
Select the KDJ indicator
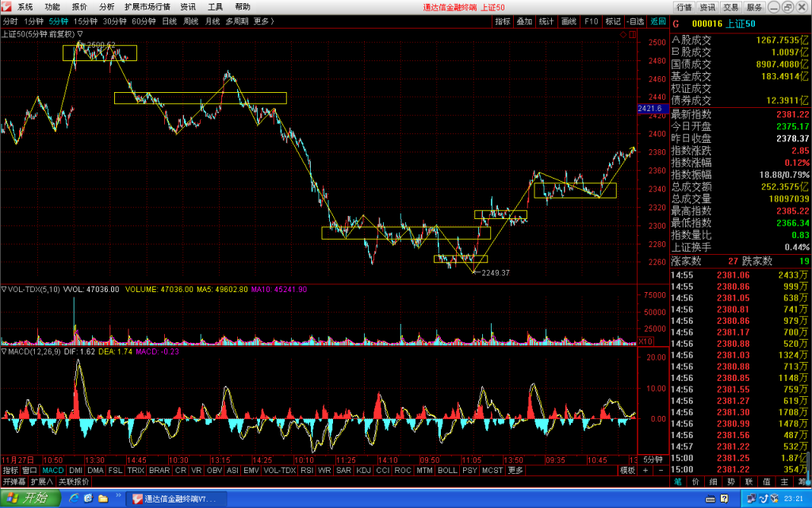(x=363, y=470)
